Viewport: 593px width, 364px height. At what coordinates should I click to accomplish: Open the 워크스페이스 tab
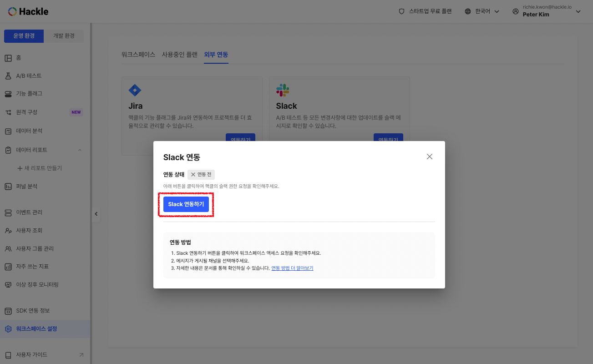tap(138, 55)
